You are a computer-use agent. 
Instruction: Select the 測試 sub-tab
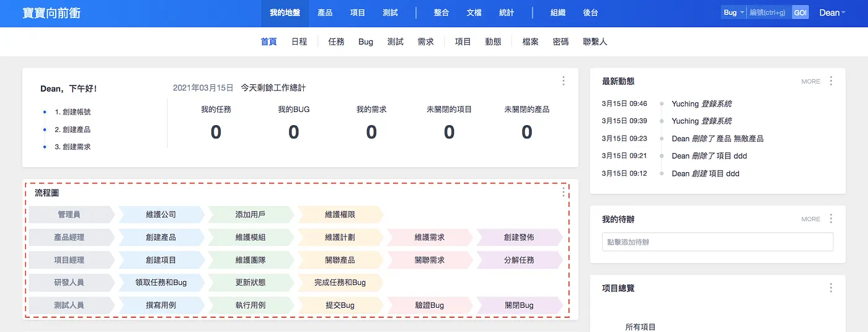396,41
